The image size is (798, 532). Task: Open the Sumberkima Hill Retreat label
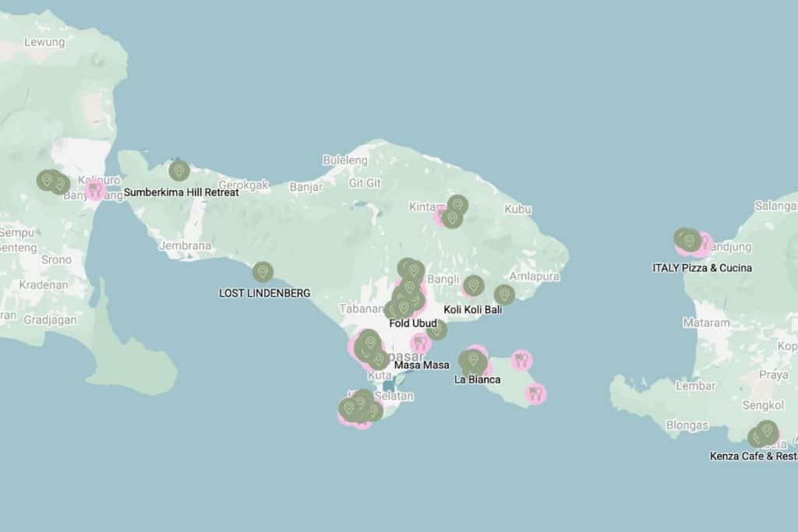(x=181, y=192)
